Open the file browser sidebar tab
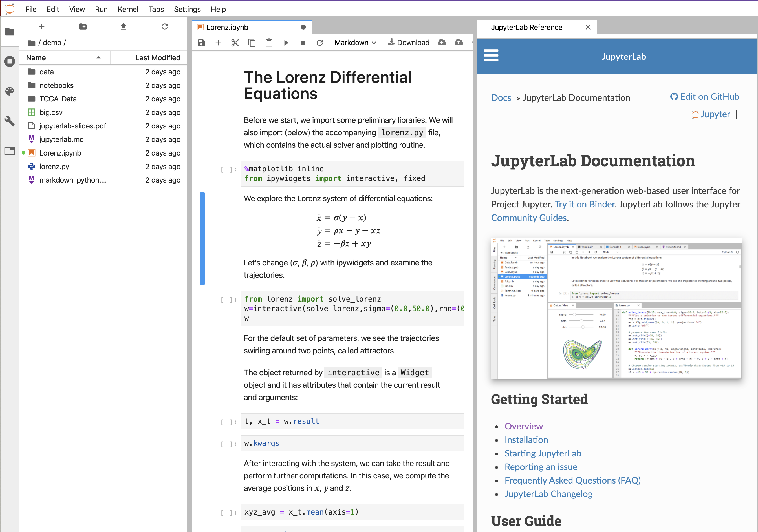This screenshot has height=532, width=758. point(10,32)
